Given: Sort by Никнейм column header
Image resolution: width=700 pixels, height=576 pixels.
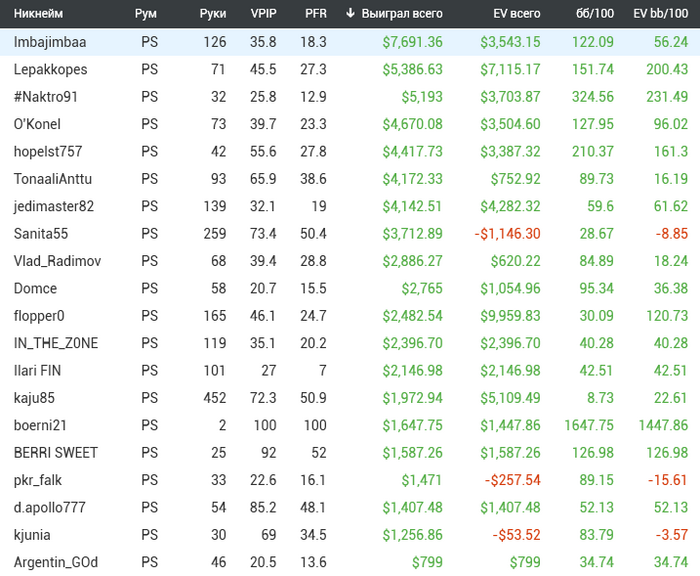Looking at the screenshot, I should pyautogui.click(x=38, y=13).
